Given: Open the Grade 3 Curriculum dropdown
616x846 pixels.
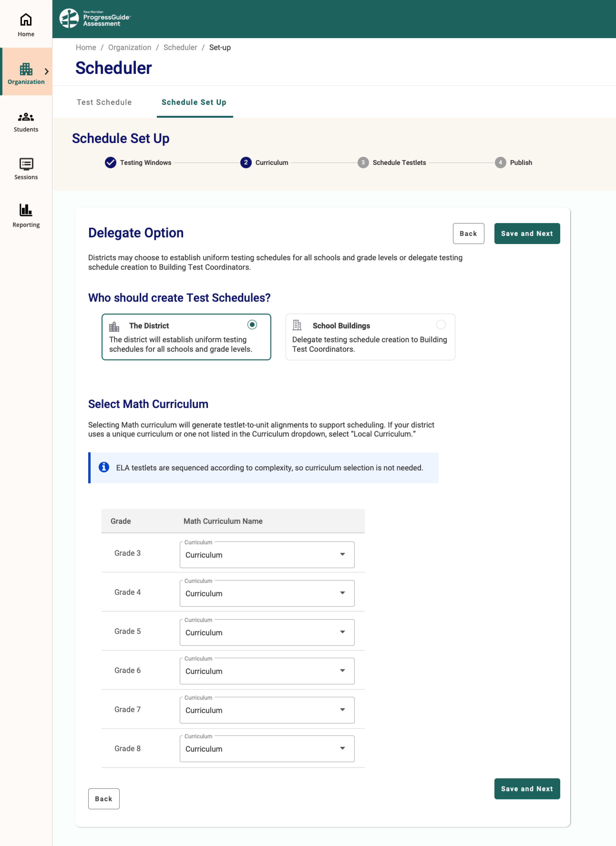Looking at the screenshot, I should click(x=267, y=555).
